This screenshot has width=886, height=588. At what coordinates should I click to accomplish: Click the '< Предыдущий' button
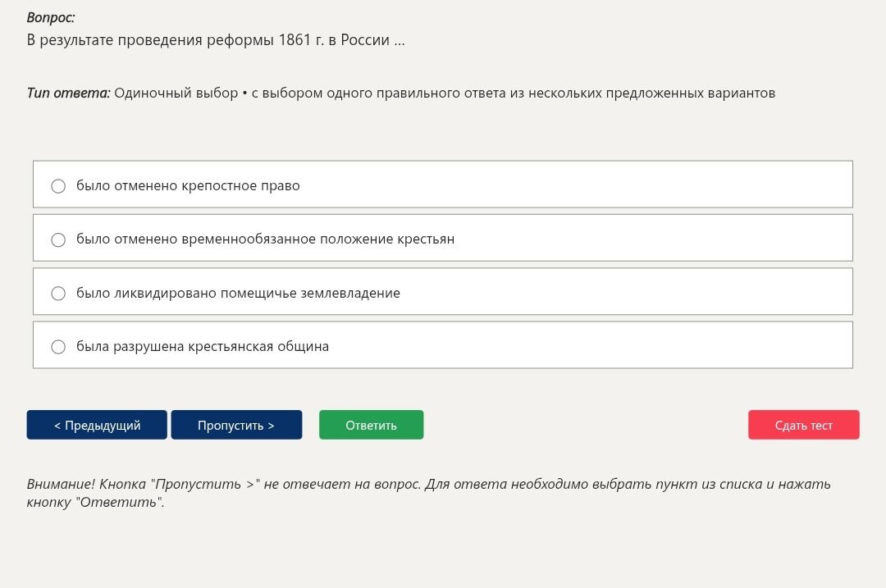97,425
